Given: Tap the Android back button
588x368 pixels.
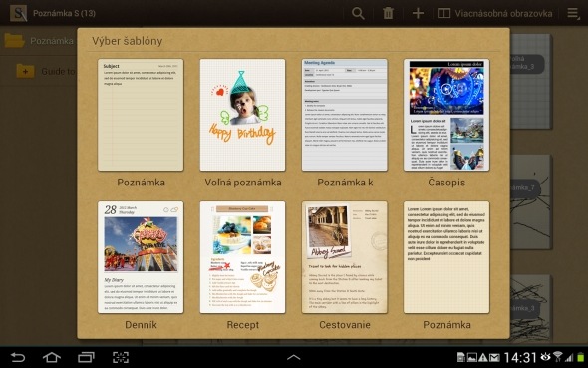Looking at the screenshot, I should coord(18,357).
